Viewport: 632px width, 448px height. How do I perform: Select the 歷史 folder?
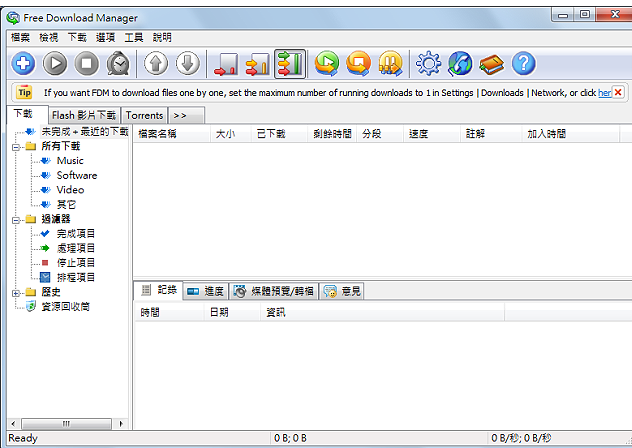tap(51, 292)
